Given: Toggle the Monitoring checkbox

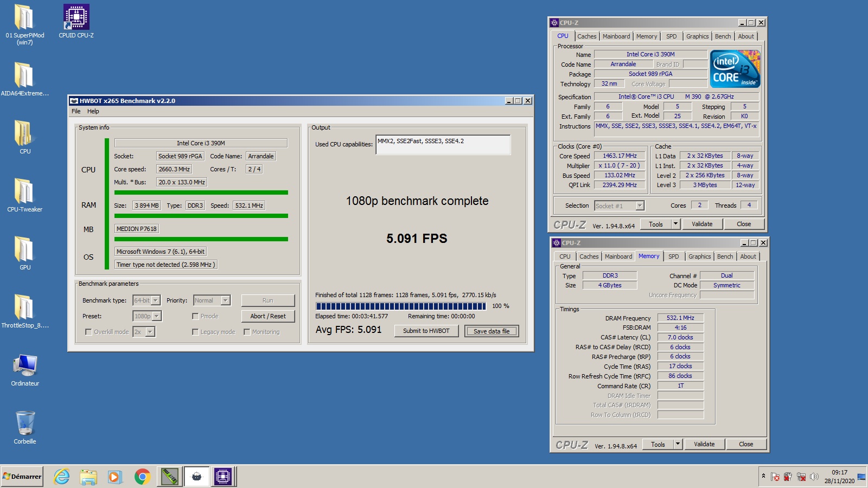Looking at the screenshot, I should click(x=247, y=332).
